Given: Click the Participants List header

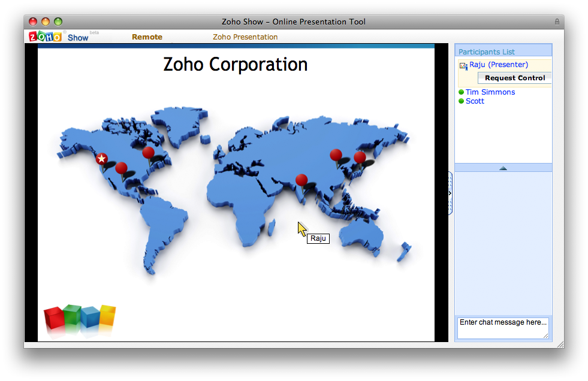Looking at the screenshot, I should [x=487, y=52].
